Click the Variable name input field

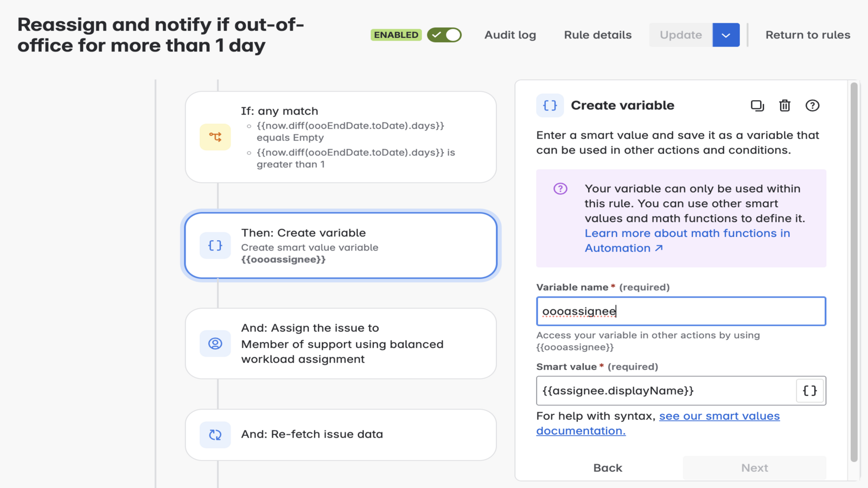click(680, 311)
